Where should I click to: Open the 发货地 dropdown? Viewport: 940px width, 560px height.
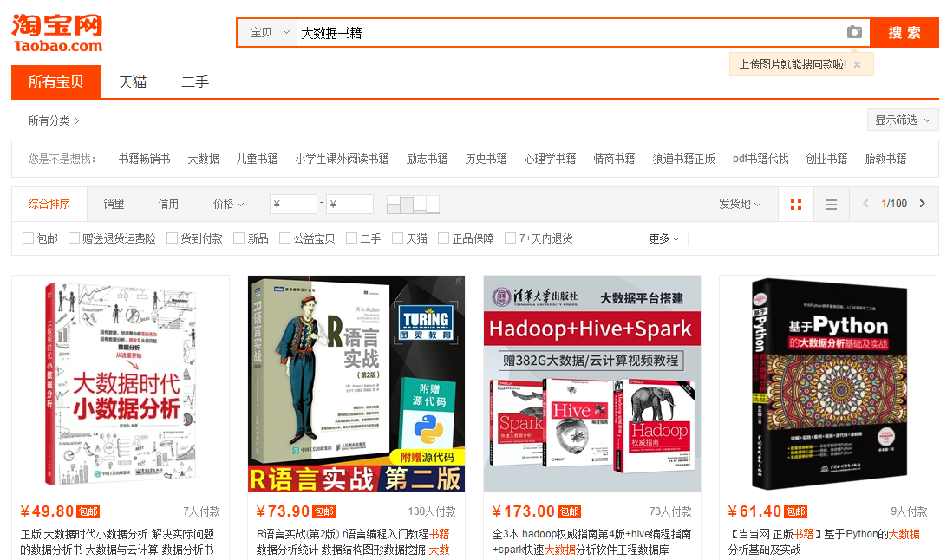740,204
